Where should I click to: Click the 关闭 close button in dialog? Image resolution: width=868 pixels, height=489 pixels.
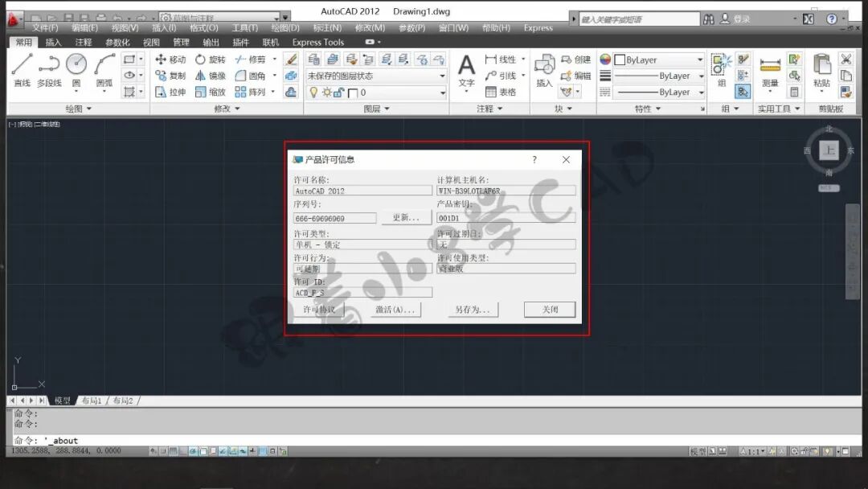point(550,310)
